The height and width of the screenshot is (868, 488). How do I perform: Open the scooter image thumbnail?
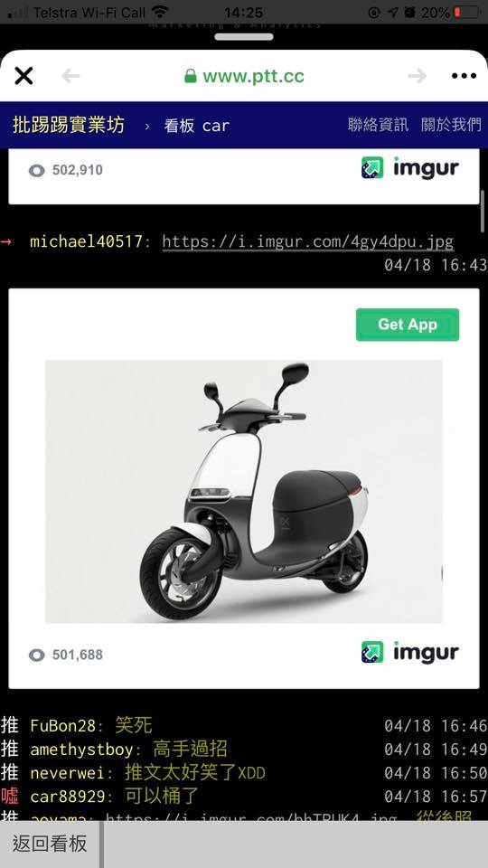point(244,492)
